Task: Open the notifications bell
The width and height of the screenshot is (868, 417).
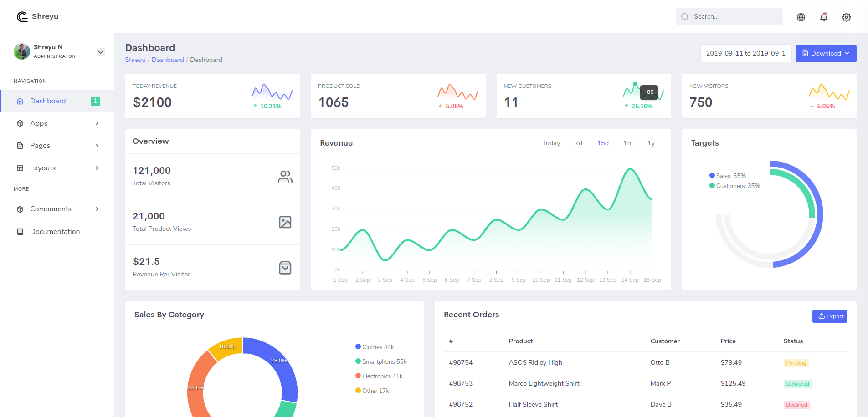Action: 824,17
